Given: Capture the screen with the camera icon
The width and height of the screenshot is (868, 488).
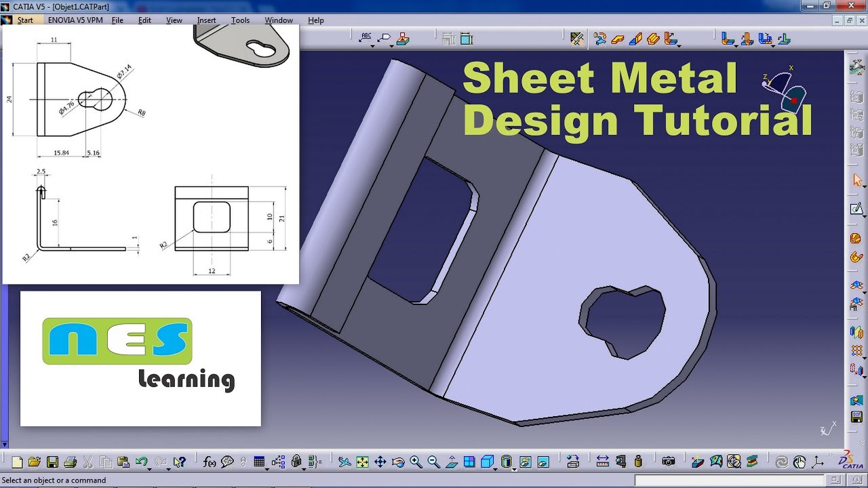Looking at the screenshot, I should pos(669,462).
